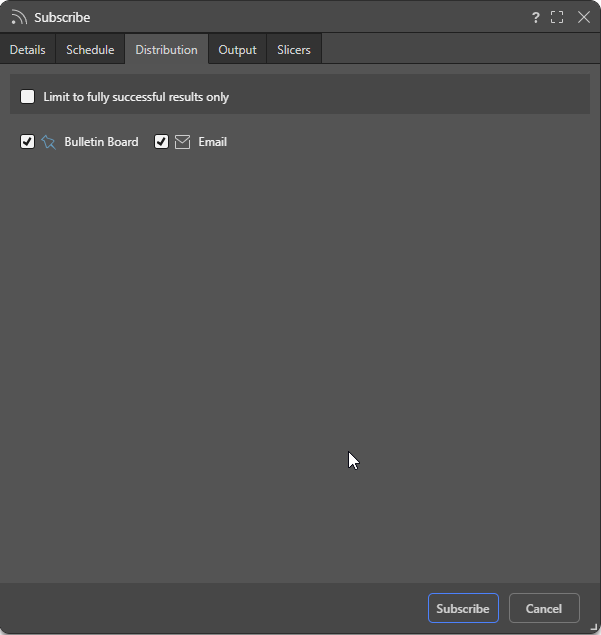This screenshot has width=601, height=635.
Task: Click the dialog resize grip corner
Action: point(595,628)
